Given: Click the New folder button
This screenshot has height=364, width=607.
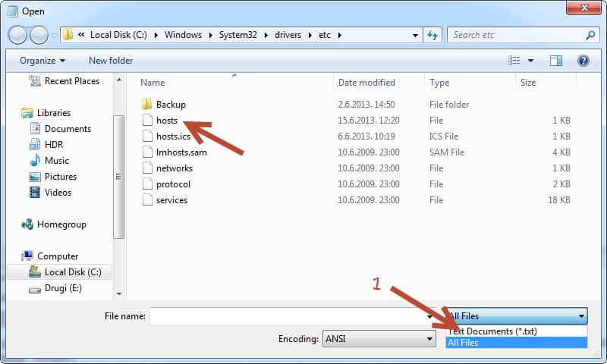Looking at the screenshot, I should coord(111,61).
